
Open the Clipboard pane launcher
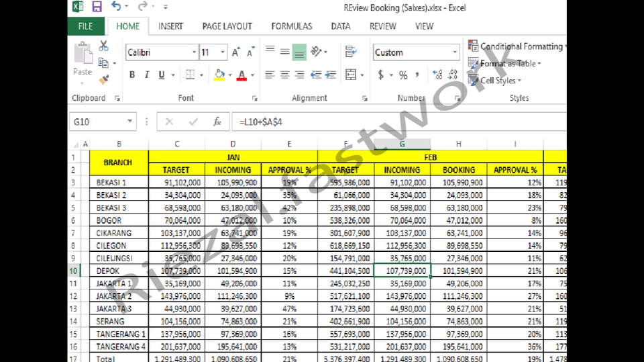tap(117, 98)
